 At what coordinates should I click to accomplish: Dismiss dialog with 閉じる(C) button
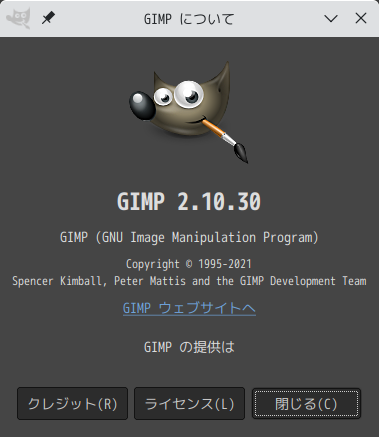pyautogui.click(x=306, y=403)
